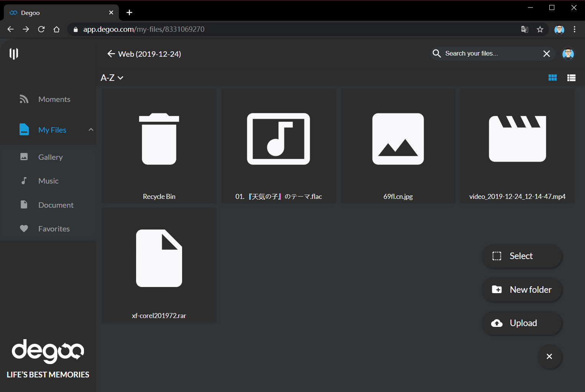Clear the search field with X
585x392 pixels.
(x=547, y=54)
